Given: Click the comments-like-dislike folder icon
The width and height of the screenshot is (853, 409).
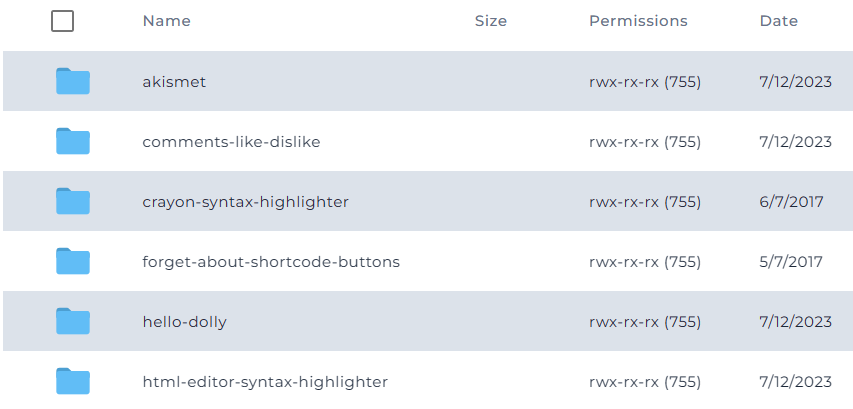Looking at the screenshot, I should [x=72, y=142].
